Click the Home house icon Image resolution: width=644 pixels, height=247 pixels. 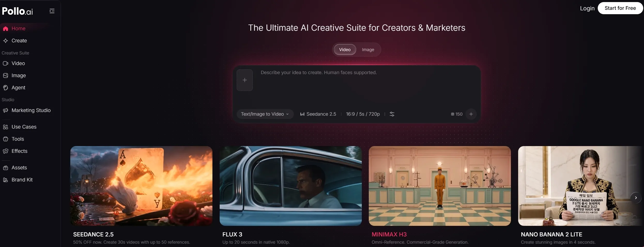point(5,29)
